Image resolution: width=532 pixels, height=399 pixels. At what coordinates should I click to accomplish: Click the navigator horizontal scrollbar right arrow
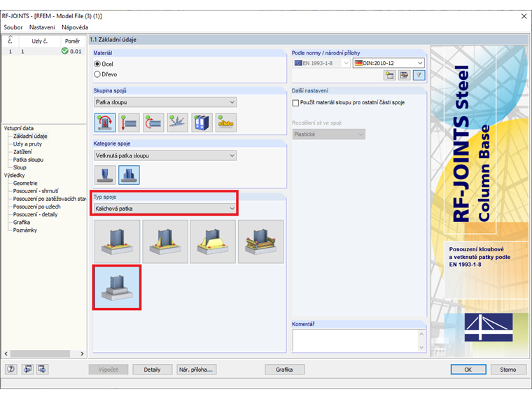click(x=82, y=353)
